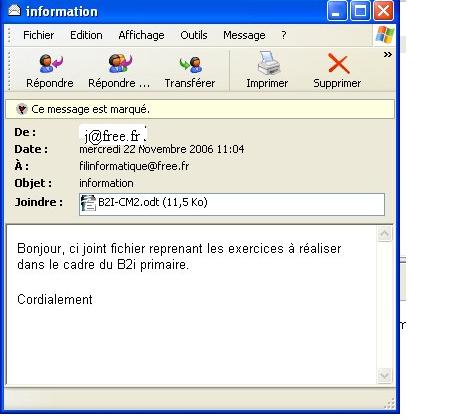This screenshot has width=468, height=420.
Task: Click the flag icon in marked banner
Action: (x=22, y=109)
